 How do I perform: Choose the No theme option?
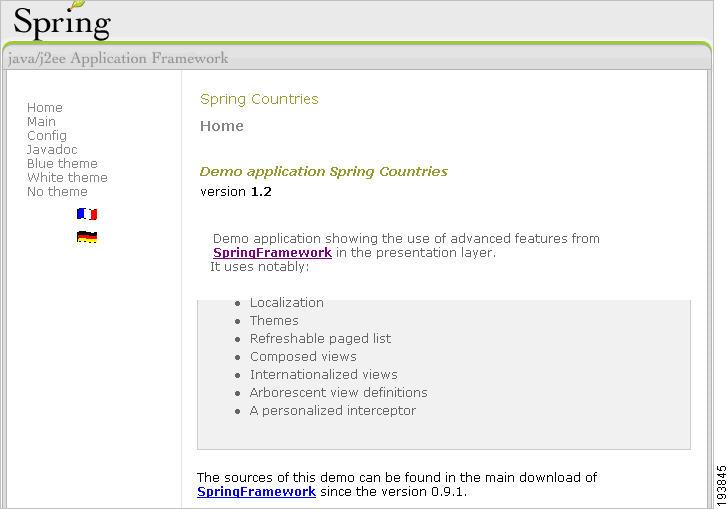[57, 191]
